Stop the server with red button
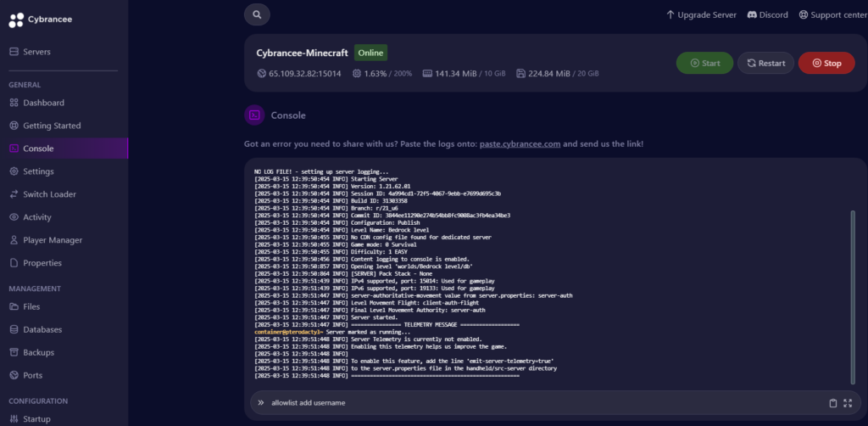Viewport: 868px width, 426px height. pyautogui.click(x=826, y=63)
